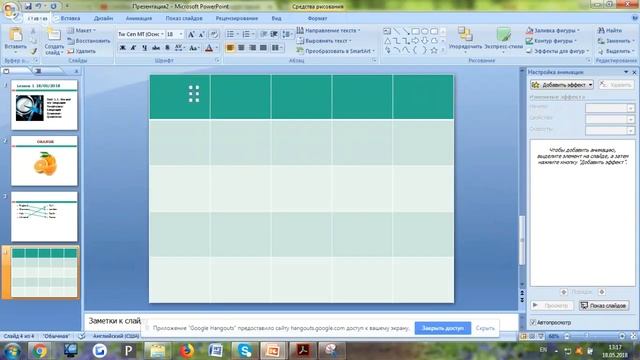Toggle bold (Ж) formatting
This screenshot has height=360, width=640.
122,48
